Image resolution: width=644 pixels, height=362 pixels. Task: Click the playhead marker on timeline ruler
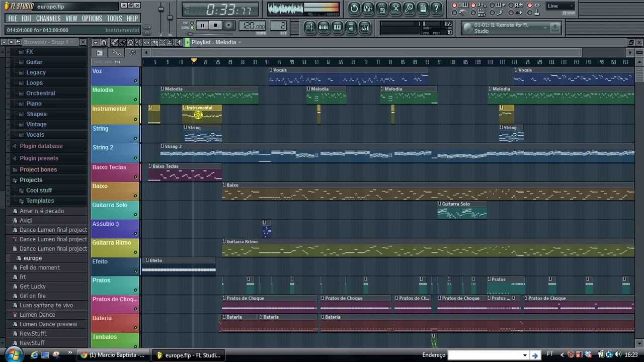(194, 61)
